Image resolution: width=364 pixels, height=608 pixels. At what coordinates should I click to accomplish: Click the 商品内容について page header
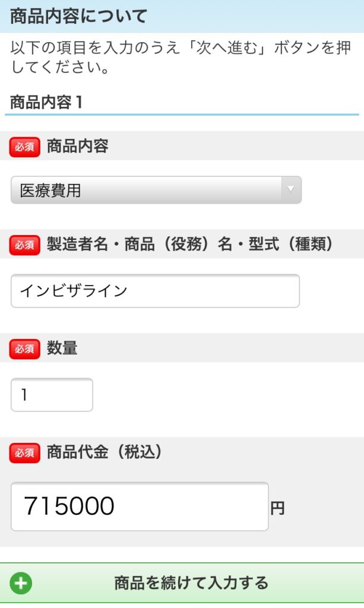point(78,16)
